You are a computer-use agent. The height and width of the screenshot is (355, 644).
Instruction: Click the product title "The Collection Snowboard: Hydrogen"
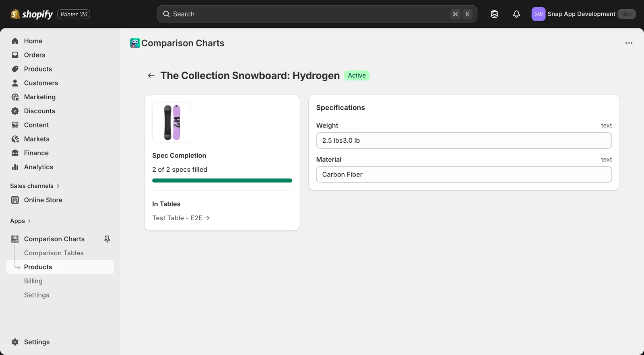click(x=250, y=76)
